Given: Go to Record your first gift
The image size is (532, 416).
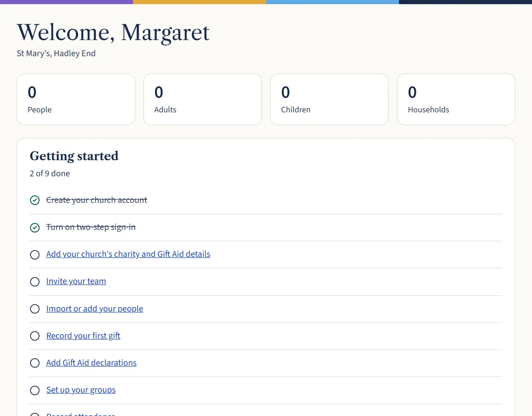Looking at the screenshot, I should click(83, 335).
